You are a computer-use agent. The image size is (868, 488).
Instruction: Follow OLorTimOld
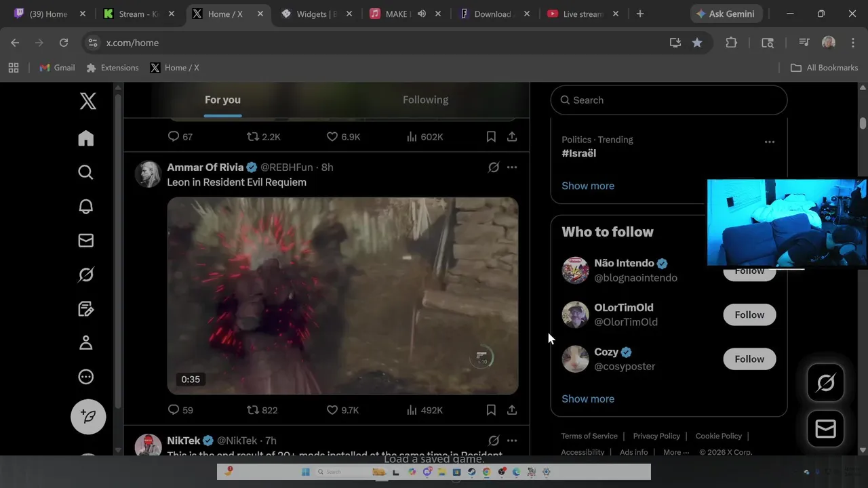pos(749,314)
